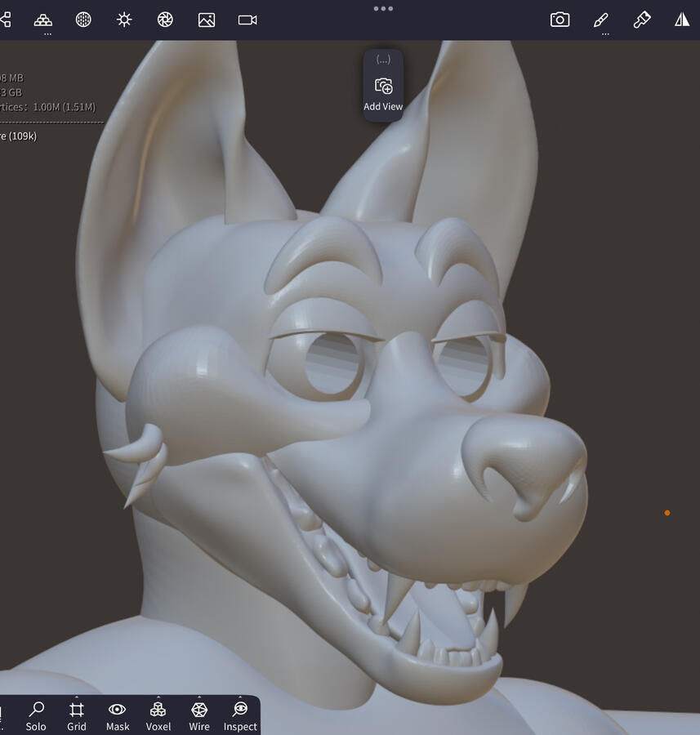Open Post Process settings via the aperture icon

point(165,20)
